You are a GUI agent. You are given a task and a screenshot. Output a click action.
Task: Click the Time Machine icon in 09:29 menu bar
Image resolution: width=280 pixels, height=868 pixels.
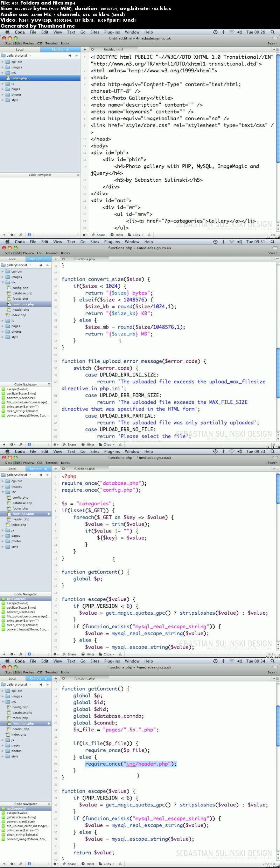coord(215,32)
